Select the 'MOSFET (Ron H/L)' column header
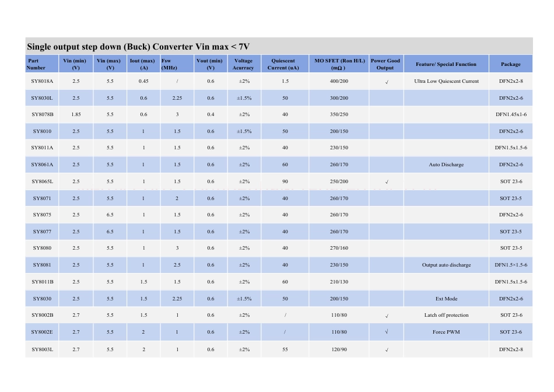Image resolution: width=554 pixels, height=392 pixels. pyautogui.click(x=339, y=64)
